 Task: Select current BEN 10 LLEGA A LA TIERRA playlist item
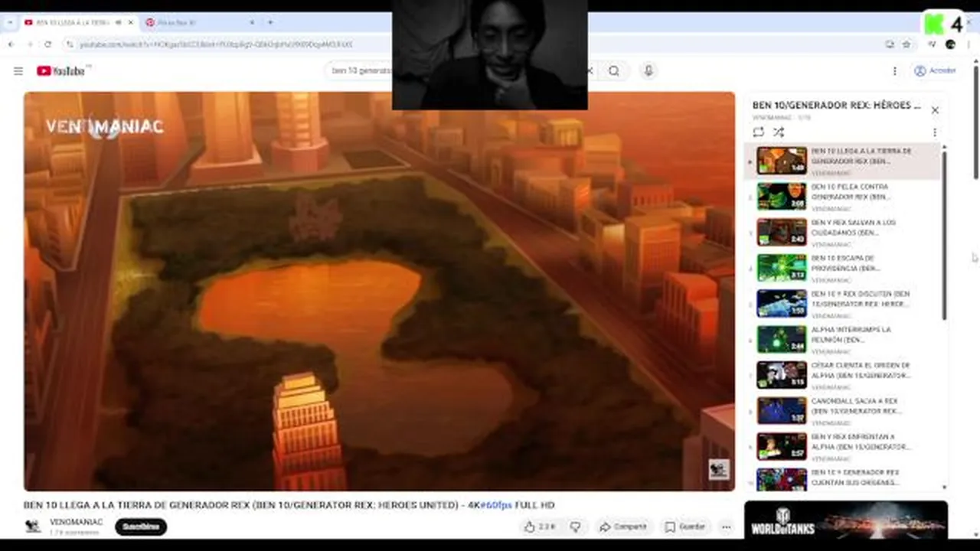tap(843, 161)
